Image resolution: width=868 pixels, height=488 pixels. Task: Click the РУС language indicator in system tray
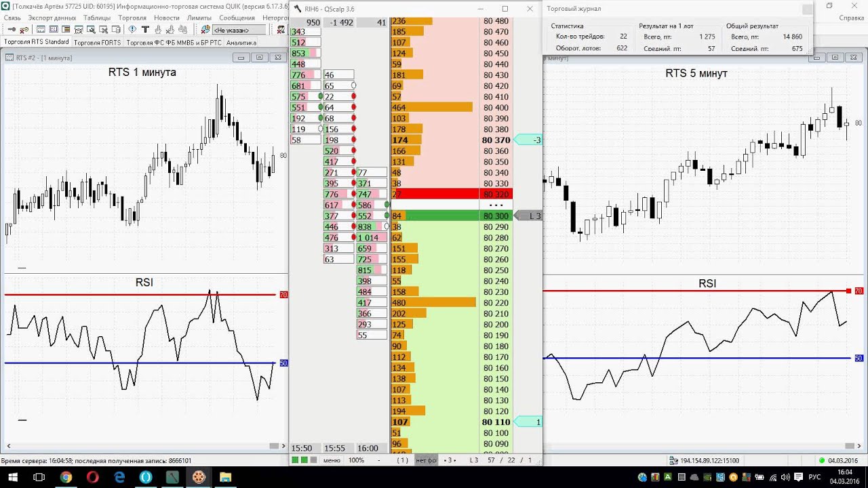tap(814, 477)
